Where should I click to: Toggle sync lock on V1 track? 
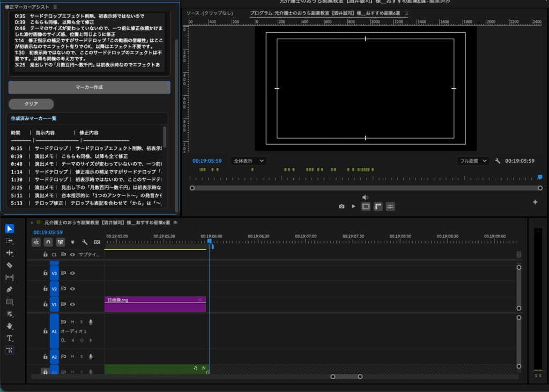[63, 304]
